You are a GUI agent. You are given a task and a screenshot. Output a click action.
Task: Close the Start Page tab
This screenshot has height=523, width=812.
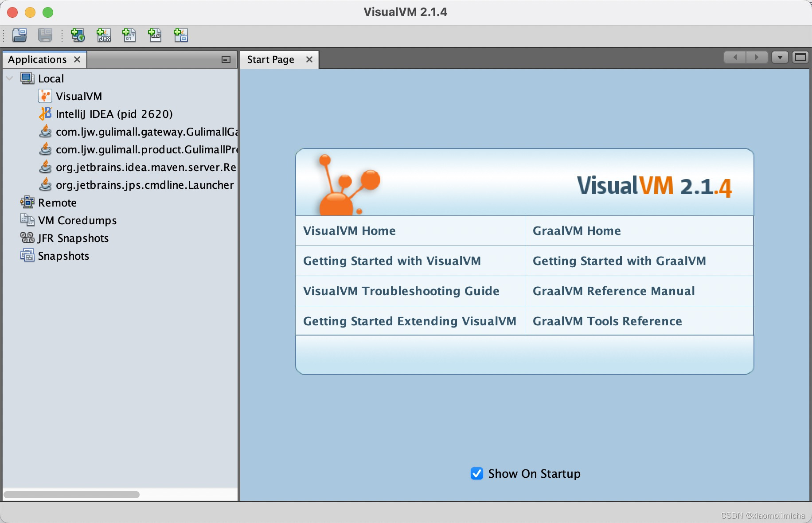click(309, 59)
